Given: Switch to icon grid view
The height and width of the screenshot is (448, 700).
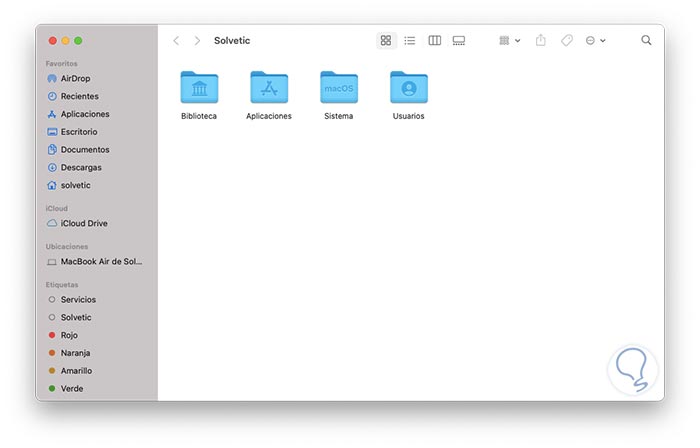Looking at the screenshot, I should (386, 41).
